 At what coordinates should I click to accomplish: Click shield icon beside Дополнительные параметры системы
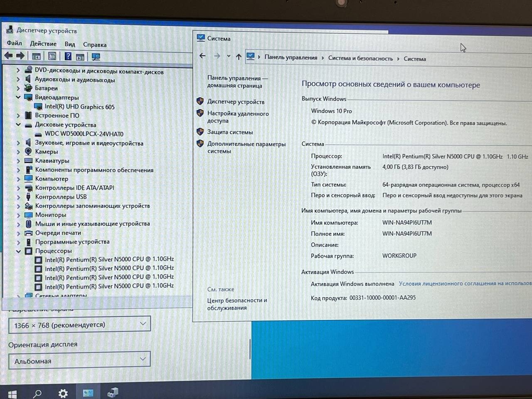pyautogui.click(x=200, y=143)
